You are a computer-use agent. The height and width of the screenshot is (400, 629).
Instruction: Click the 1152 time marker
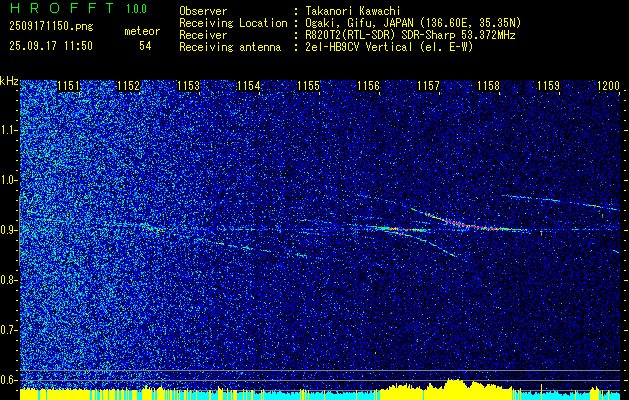[x=129, y=86]
